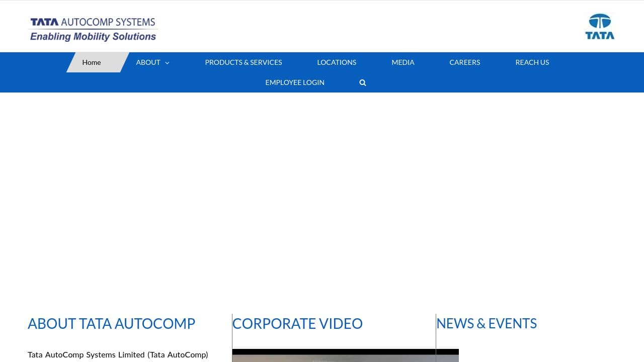The image size is (644, 362).
Task: Open the REACH US page
Action: 532,62
